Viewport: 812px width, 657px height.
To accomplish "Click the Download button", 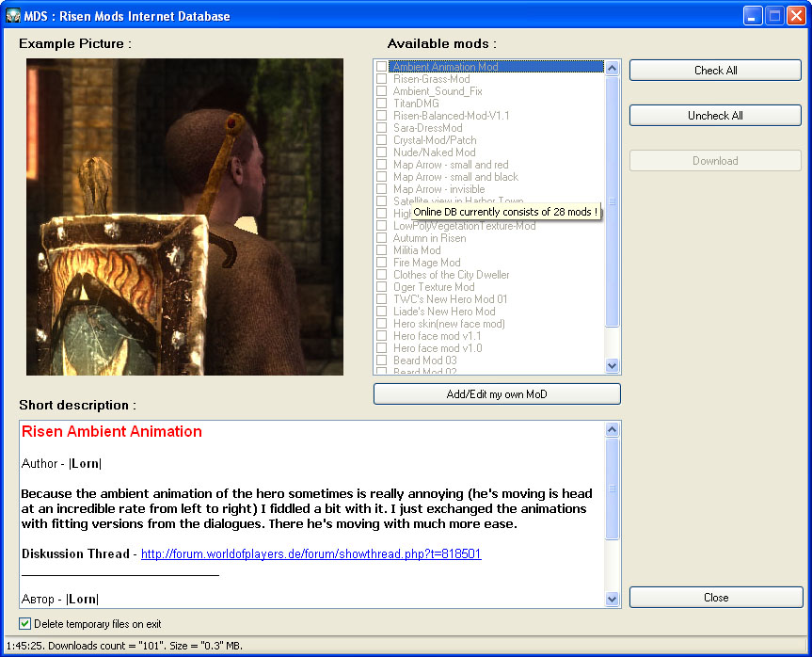I will coord(715,161).
